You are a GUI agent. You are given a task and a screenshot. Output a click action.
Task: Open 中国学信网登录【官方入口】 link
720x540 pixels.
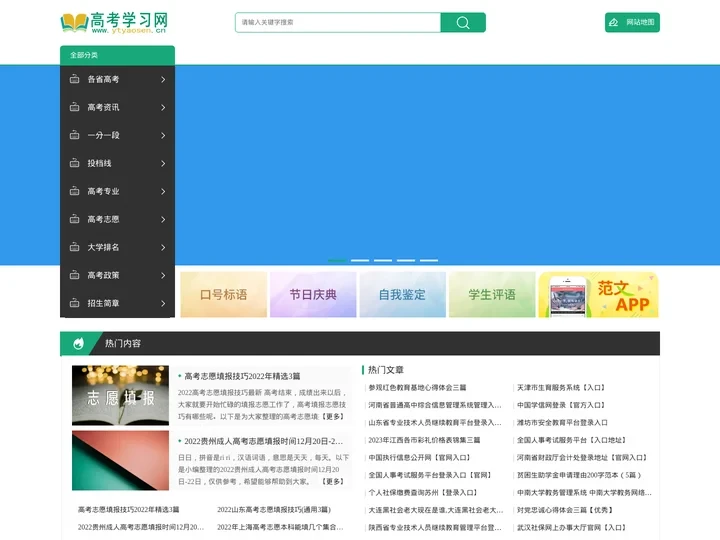(x=561, y=405)
